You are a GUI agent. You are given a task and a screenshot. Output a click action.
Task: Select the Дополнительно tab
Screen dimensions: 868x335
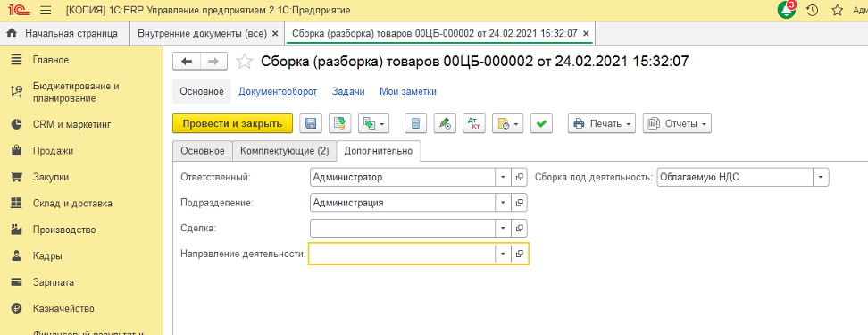pyautogui.click(x=379, y=151)
